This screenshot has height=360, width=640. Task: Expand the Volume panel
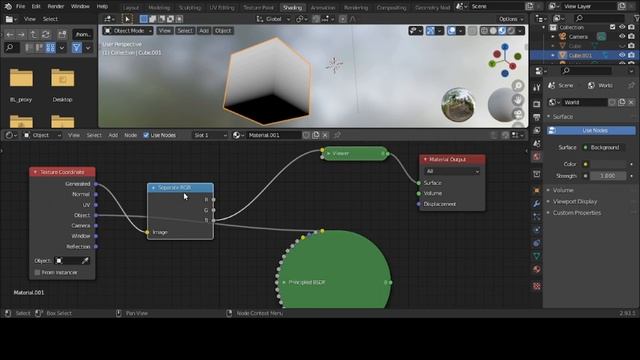click(x=549, y=190)
